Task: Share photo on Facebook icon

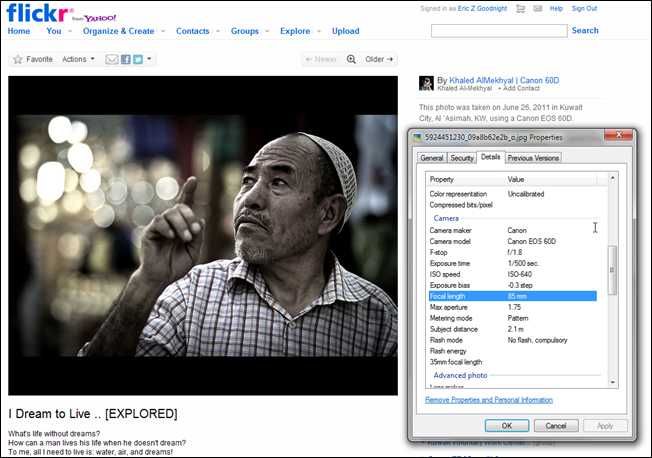Action: click(x=126, y=59)
